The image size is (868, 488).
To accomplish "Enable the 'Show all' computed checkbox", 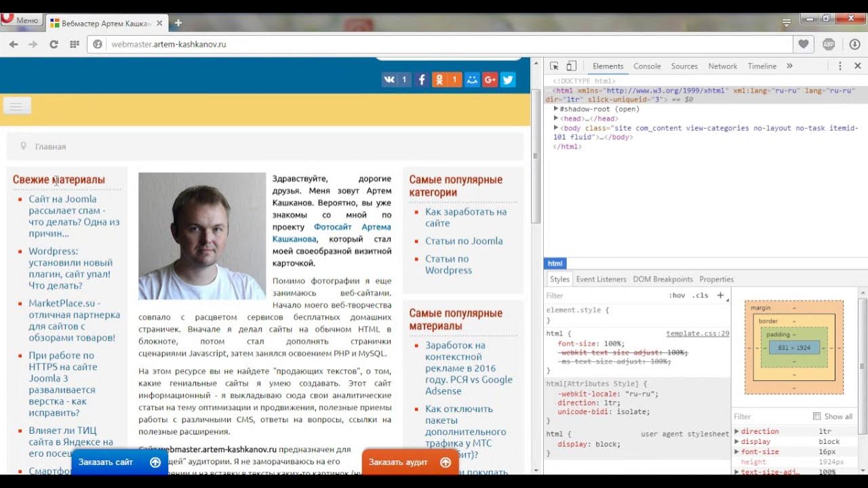I will coord(816,416).
